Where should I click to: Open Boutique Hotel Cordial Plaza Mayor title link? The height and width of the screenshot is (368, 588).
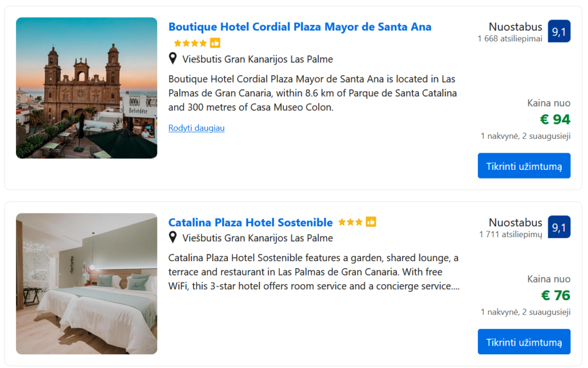[300, 27]
